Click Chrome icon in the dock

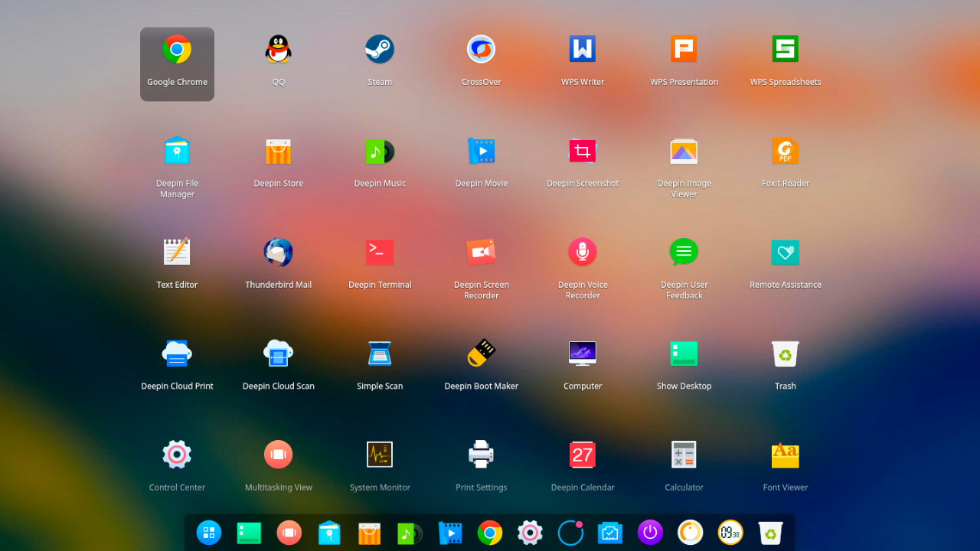click(x=490, y=533)
